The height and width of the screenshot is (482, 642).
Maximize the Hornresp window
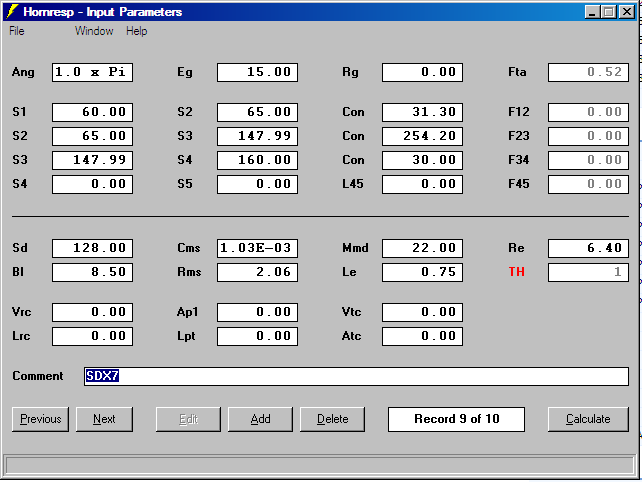(608, 12)
